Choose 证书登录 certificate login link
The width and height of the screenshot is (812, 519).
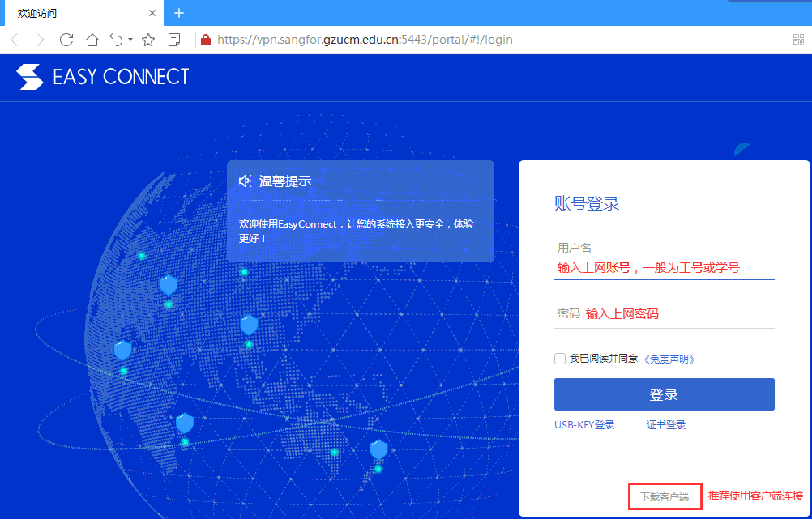pyautogui.click(x=666, y=425)
